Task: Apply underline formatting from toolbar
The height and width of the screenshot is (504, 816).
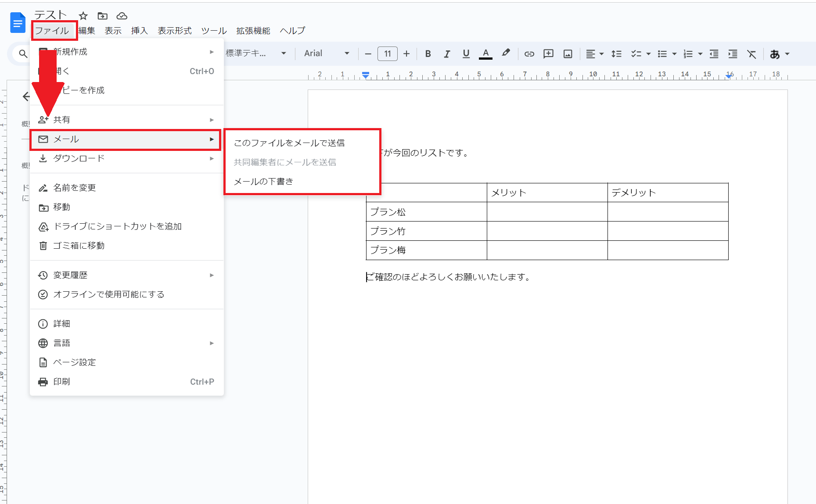Action: click(466, 54)
